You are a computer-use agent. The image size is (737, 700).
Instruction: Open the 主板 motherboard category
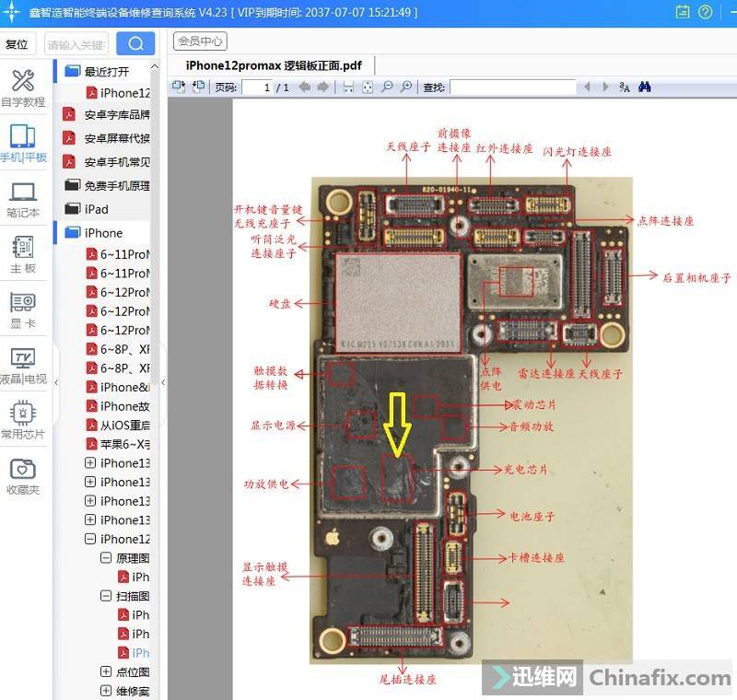pos(22,254)
